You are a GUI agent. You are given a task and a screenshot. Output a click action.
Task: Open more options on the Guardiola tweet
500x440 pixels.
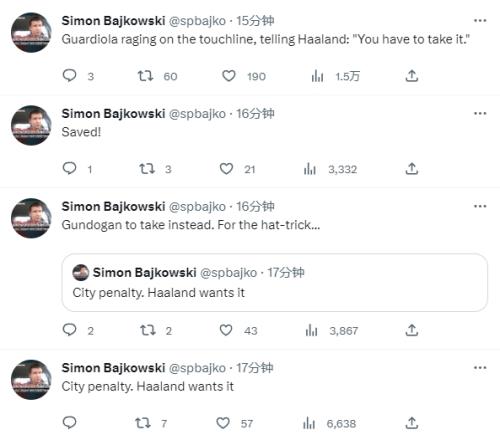pos(480,21)
